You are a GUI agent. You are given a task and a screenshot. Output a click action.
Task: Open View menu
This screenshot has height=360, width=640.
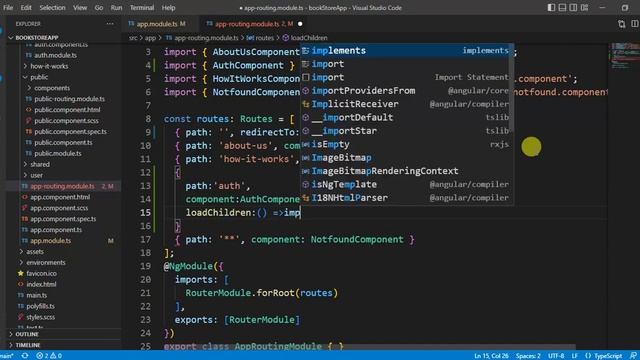(x=80, y=7)
